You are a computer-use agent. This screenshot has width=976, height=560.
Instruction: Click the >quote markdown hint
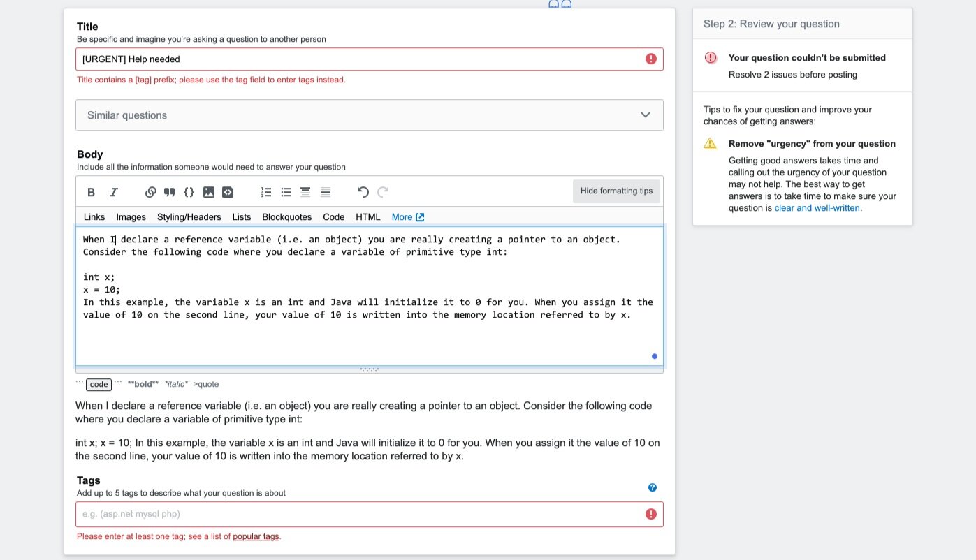click(206, 384)
